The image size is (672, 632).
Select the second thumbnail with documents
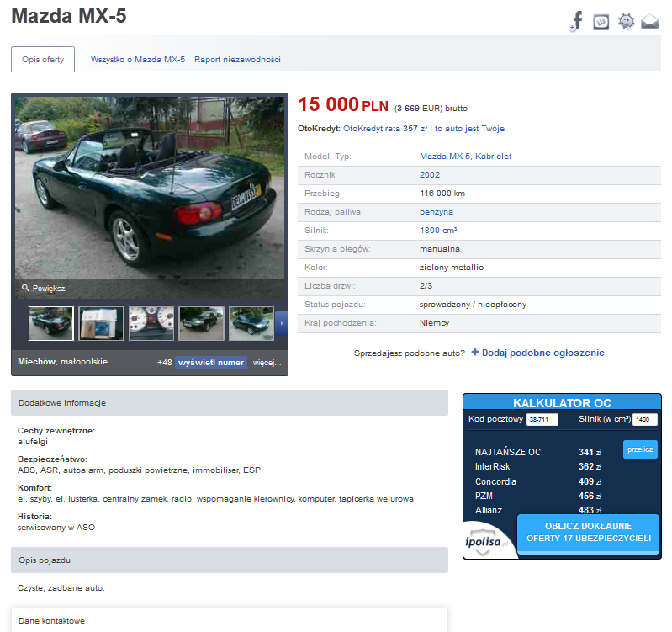click(x=101, y=323)
